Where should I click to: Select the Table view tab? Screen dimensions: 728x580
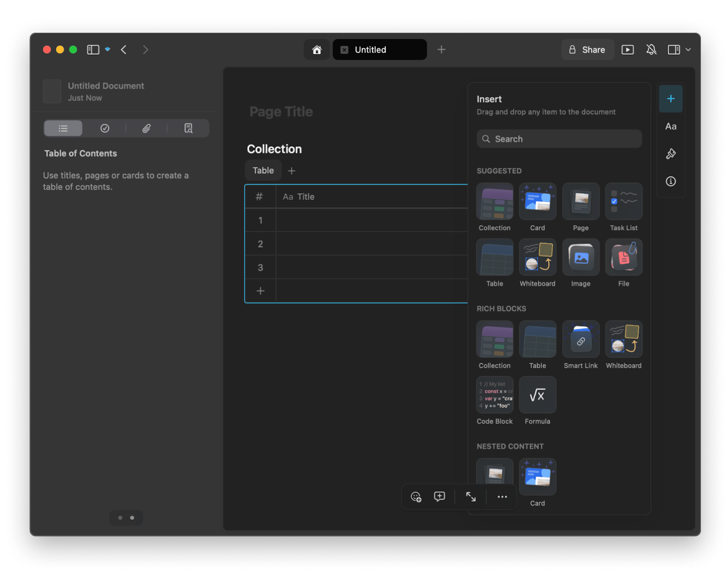tap(263, 171)
